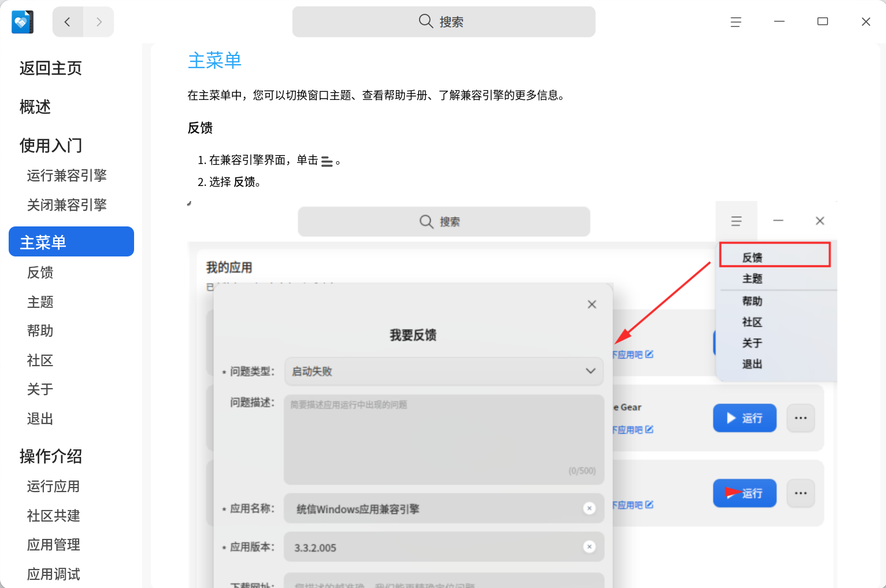Select 关于 in the sidebar

[40, 389]
